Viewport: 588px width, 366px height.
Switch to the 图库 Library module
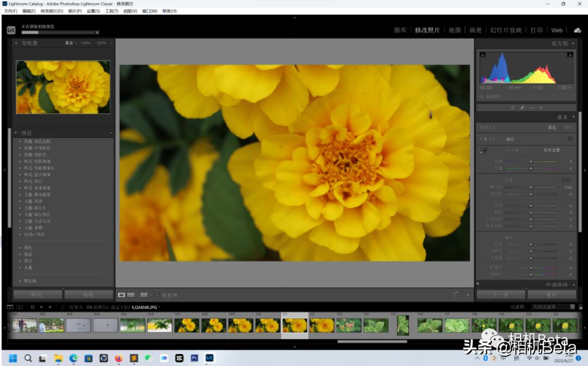(400, 30)
